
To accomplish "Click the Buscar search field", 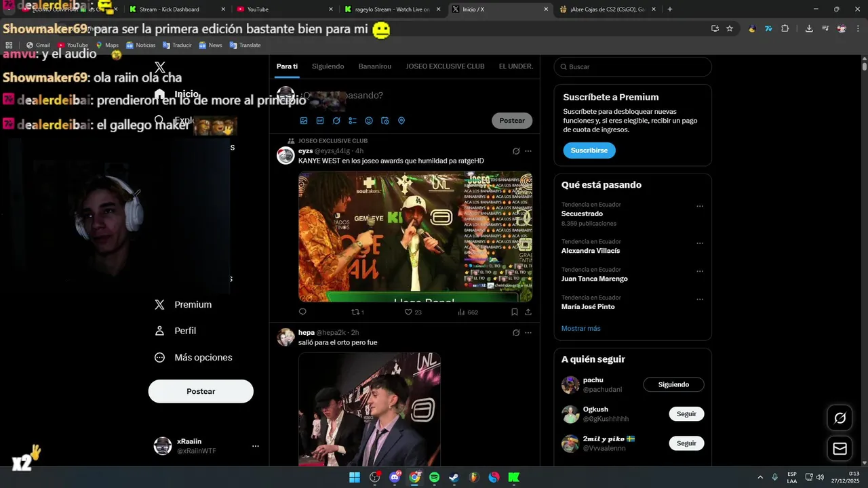I will click(633, 67).
